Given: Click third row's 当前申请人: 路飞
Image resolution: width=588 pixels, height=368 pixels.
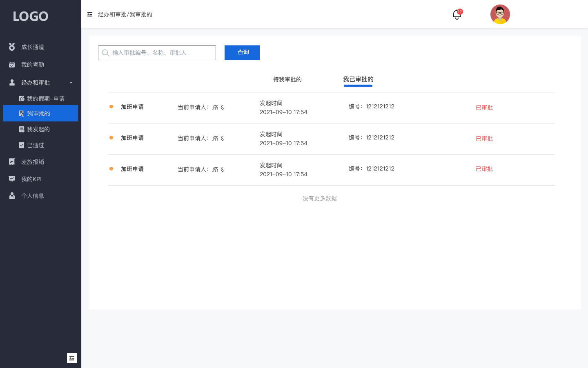Looking at the screenshot, I should (x=200, y=169).
